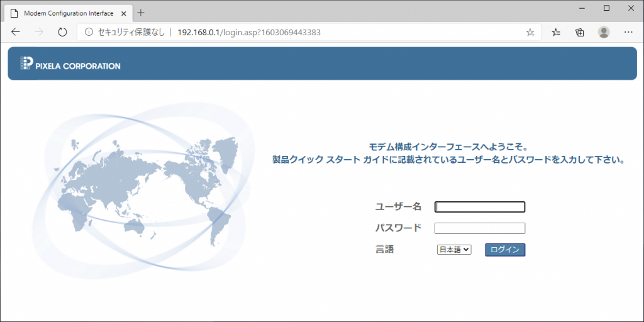This screenshot has width=644, height=322.
Task: Open the Settings and more (…) menu
Action: 628,32
